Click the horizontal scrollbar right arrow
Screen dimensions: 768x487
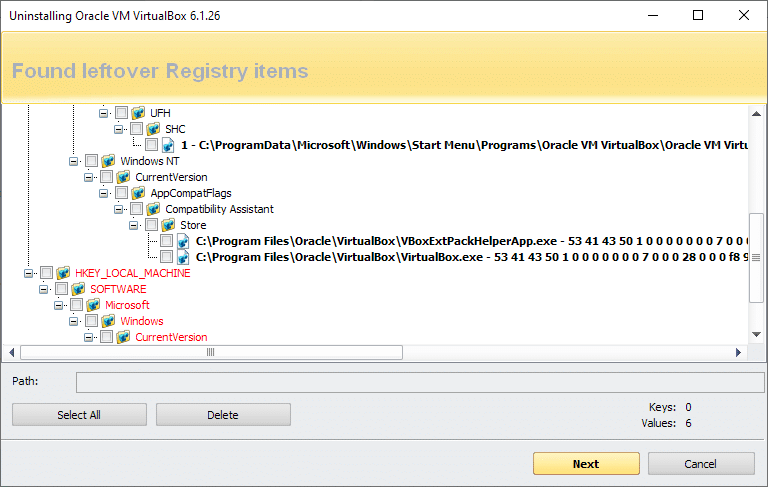tap(738, 352)
